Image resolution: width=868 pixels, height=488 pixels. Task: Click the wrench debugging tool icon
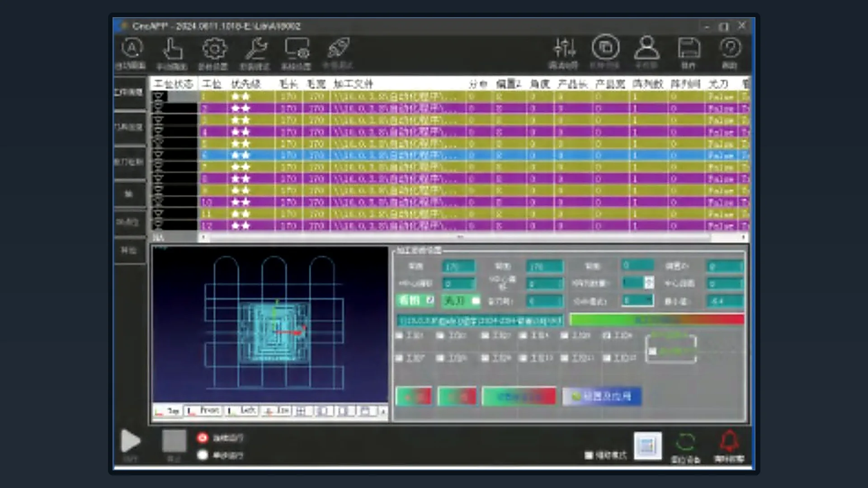point(256,48)
